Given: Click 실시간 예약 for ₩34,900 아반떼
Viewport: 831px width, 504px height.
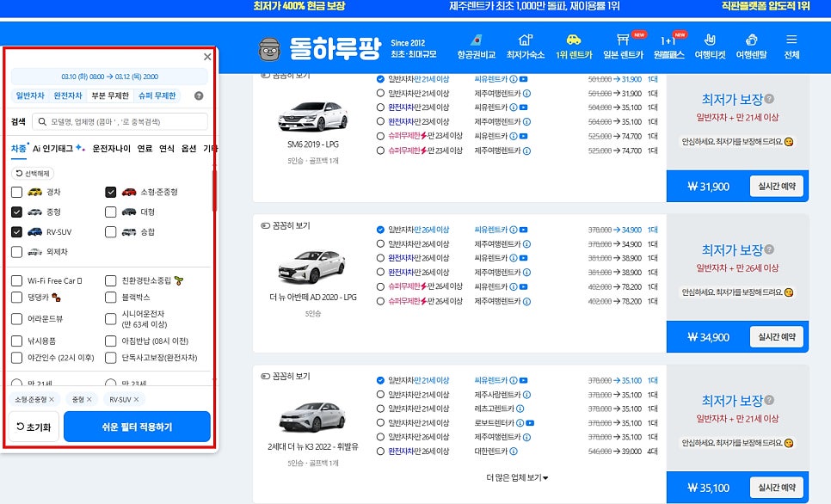Looking at the screenshot, I should click(x=777, y=337).
